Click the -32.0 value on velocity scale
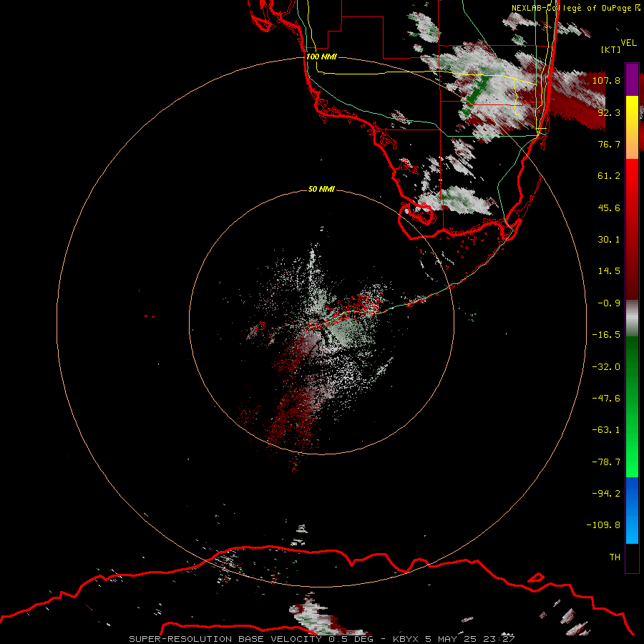Image resolution: width=644 pixels, height=644 pixels. (606, 367)
